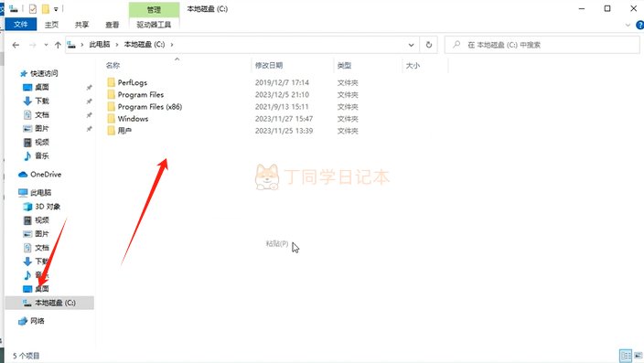Click the pin icon next to 图片
The image size is (644, 363).
point(89,129)
